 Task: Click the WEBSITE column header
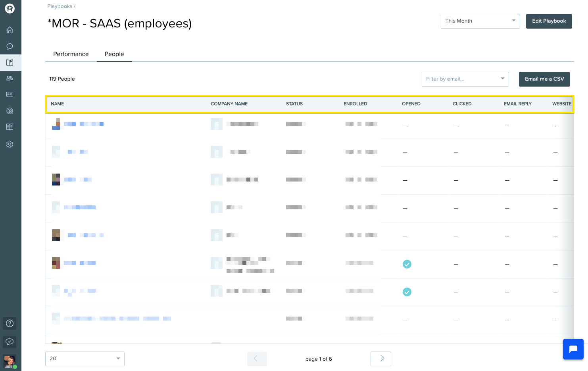click(562, 104)
